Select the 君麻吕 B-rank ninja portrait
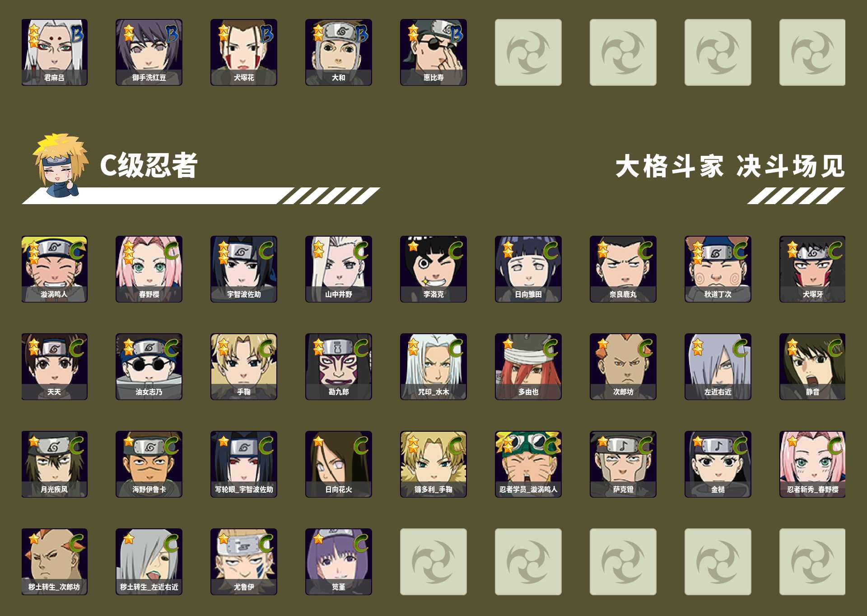The width and height of the screenshot is (867, 616). tap(54, 52)
